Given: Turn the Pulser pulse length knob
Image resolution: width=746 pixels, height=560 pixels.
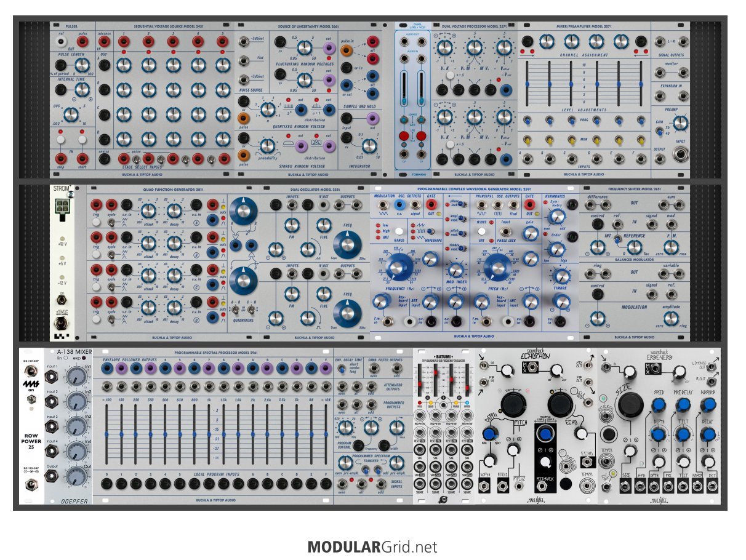Looking at the screenshot, I should click(81, 65).
